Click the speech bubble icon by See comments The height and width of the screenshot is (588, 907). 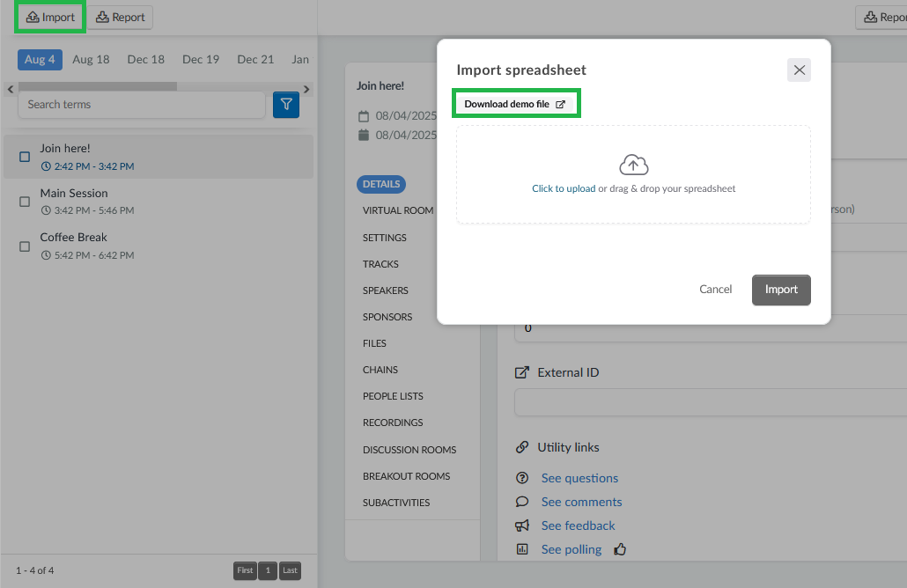coord(522,501)
